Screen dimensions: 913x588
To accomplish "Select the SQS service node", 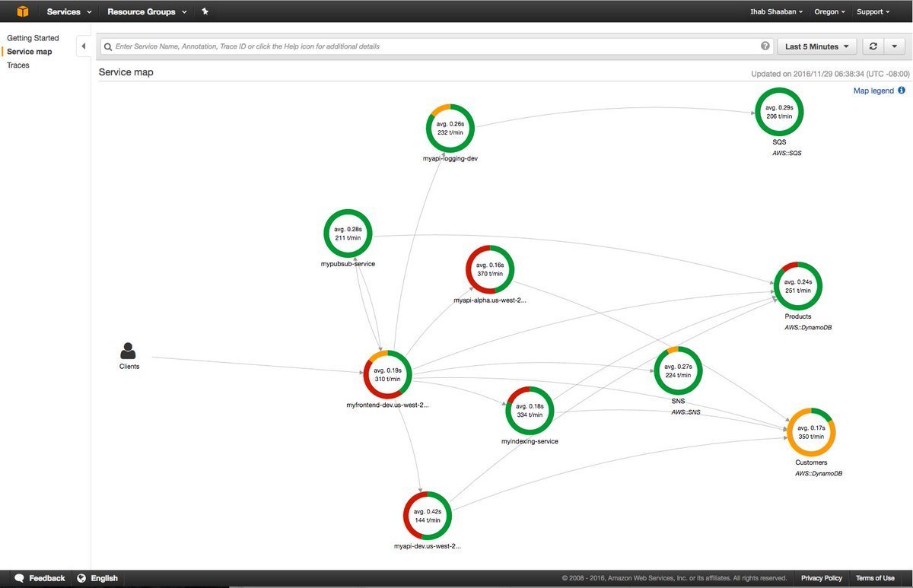I will tap(779, 113).
